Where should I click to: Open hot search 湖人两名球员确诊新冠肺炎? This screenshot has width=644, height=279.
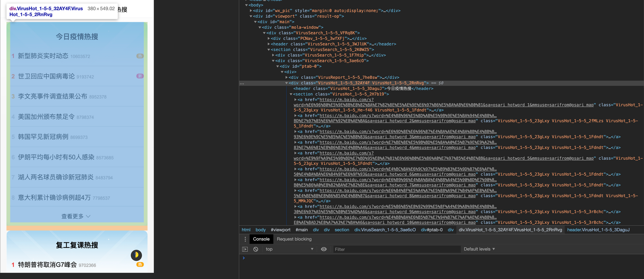56,177
